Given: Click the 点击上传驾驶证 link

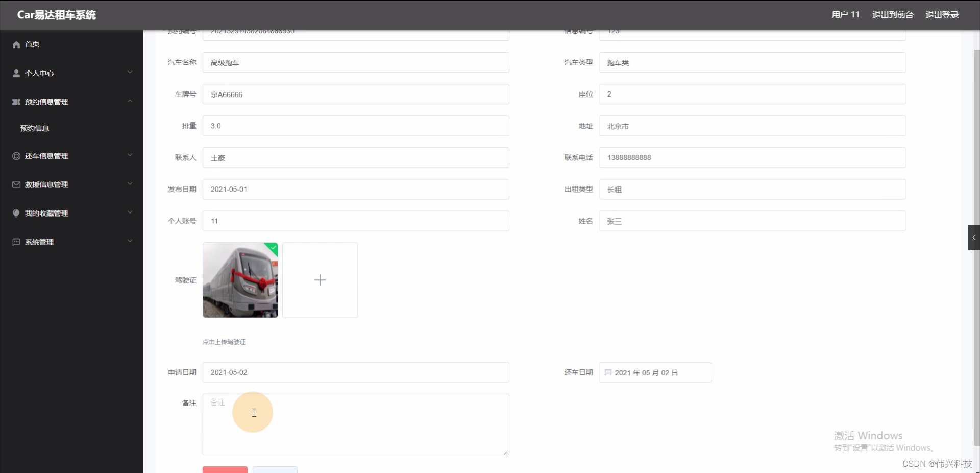Looking at the screenshot, I should pyautogui.click(x=223, y=342).
